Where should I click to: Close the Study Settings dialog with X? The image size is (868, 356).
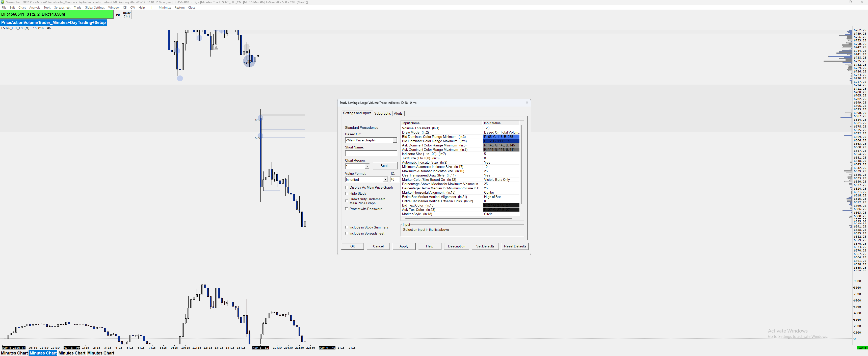click(x=527, y=103)
